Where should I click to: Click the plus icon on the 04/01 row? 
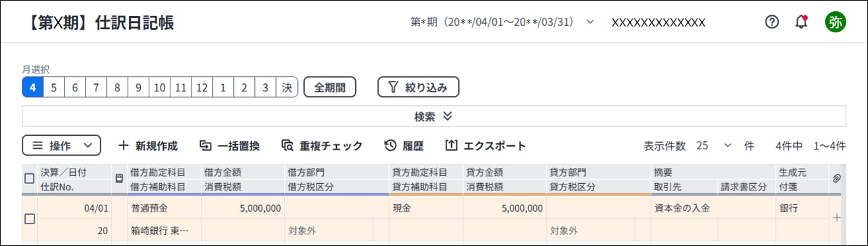tap(836, 218)
